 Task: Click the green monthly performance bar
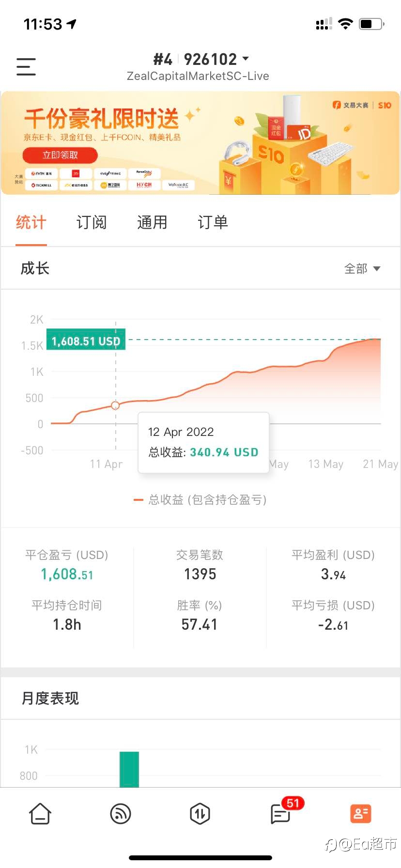pos(129,769)
